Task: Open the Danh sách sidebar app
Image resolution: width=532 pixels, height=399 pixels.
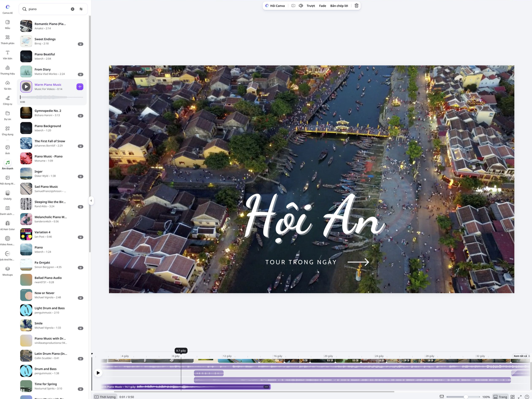Action: coord(7,210)
